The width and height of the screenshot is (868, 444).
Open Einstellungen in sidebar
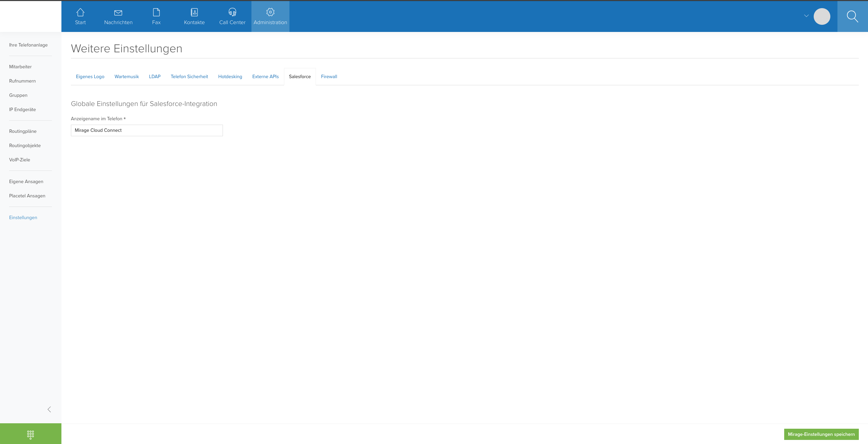[x=23, y=217]
